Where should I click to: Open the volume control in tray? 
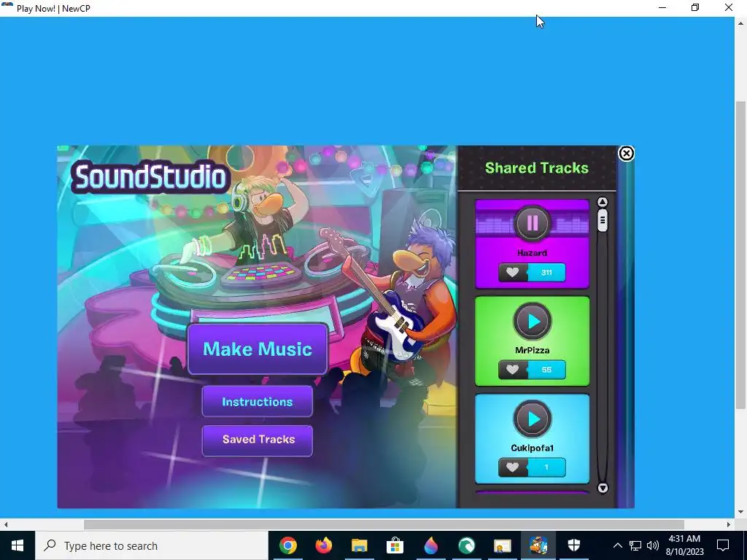point(653,545)
